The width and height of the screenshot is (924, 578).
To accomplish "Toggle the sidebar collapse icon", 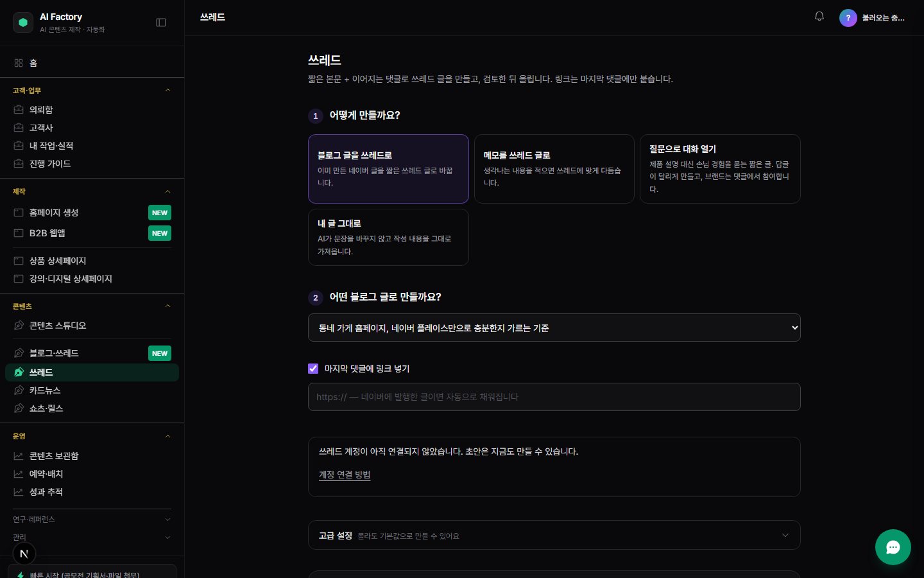I will 161,22.
